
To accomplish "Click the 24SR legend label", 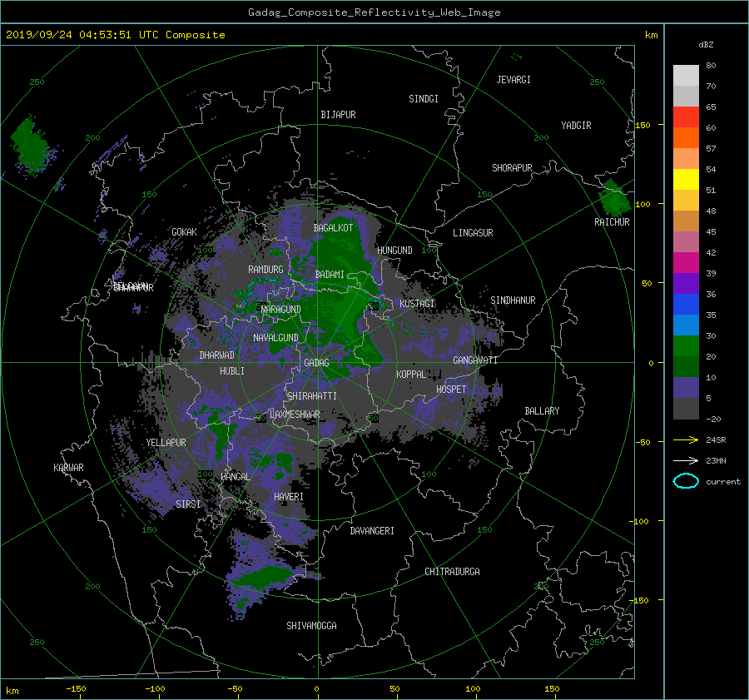I will pos(716,439).
